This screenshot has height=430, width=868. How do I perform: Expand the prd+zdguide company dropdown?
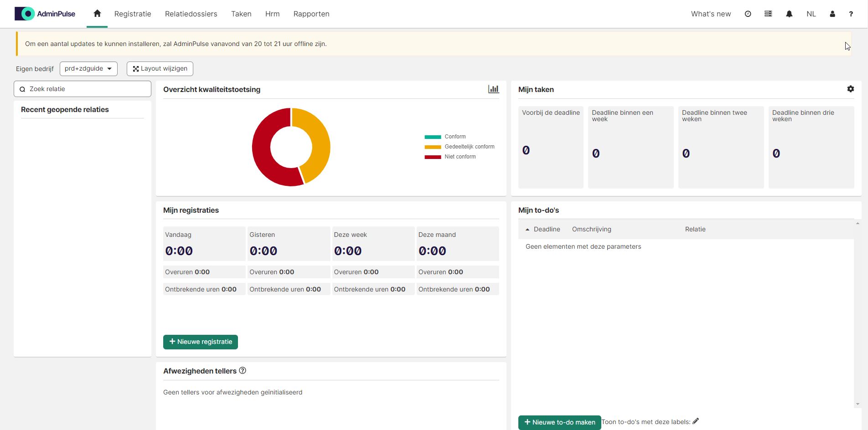88,69
